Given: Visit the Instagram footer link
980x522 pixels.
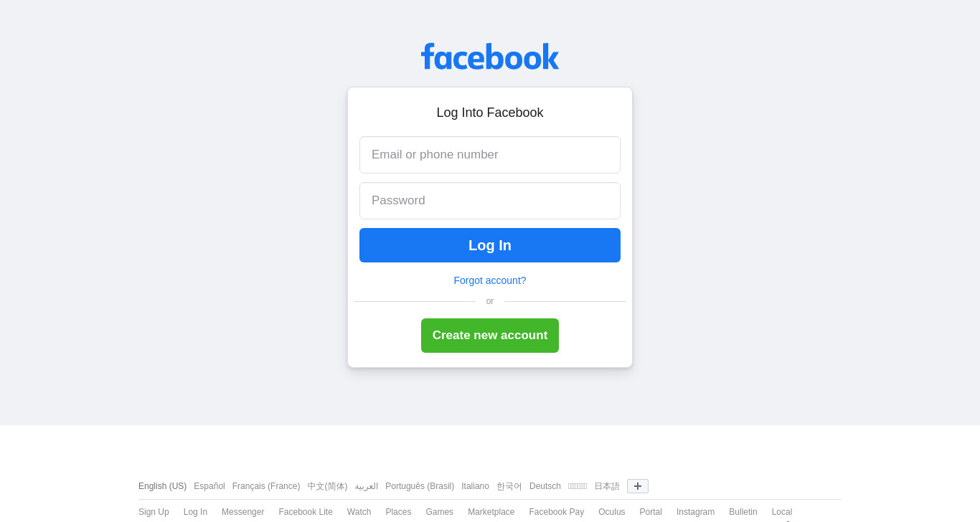Looking at the screenshot, I should tap(695, 512).
